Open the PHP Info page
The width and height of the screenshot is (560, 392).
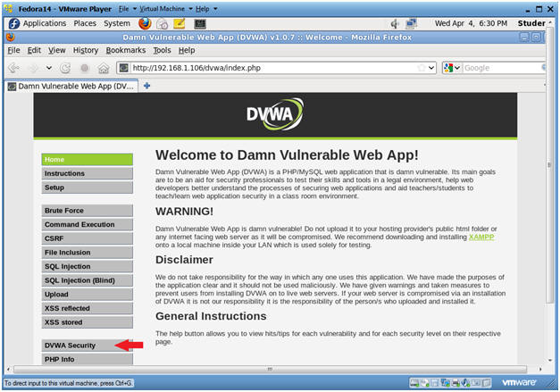88,359
